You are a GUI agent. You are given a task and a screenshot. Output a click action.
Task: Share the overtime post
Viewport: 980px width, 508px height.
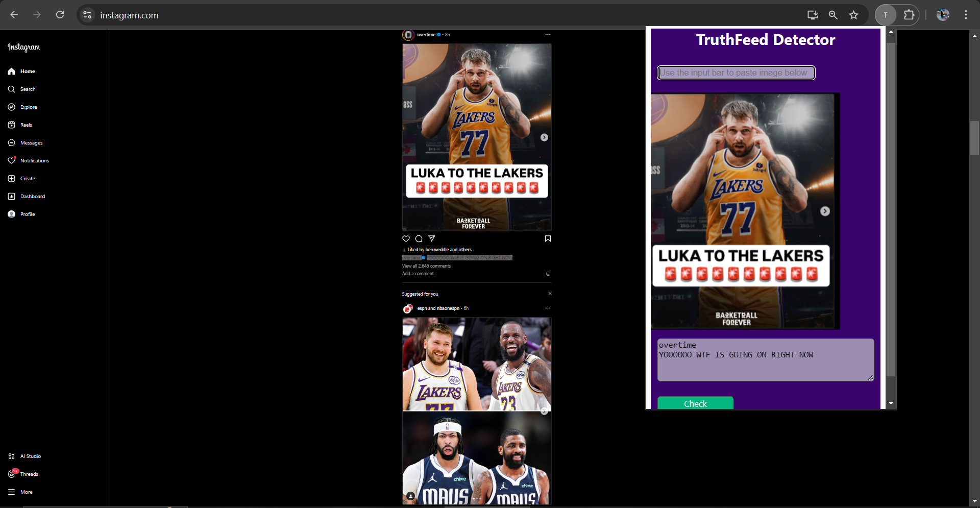pos(432,238)
